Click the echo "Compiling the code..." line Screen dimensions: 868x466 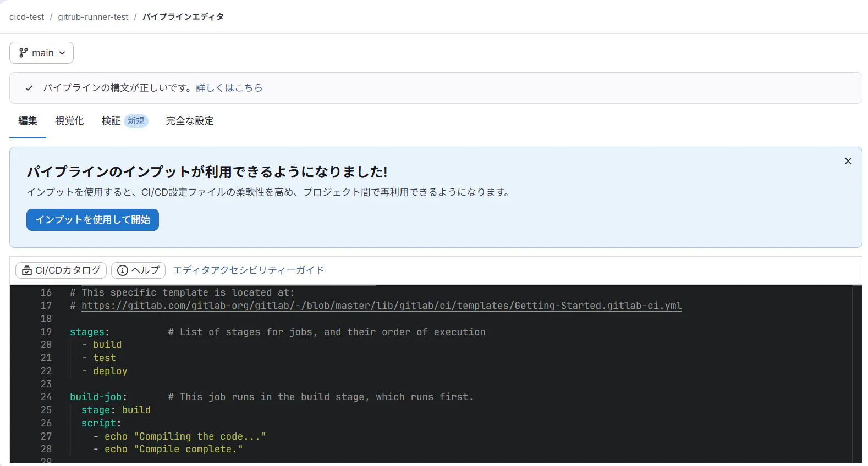(x=180, y=436)
